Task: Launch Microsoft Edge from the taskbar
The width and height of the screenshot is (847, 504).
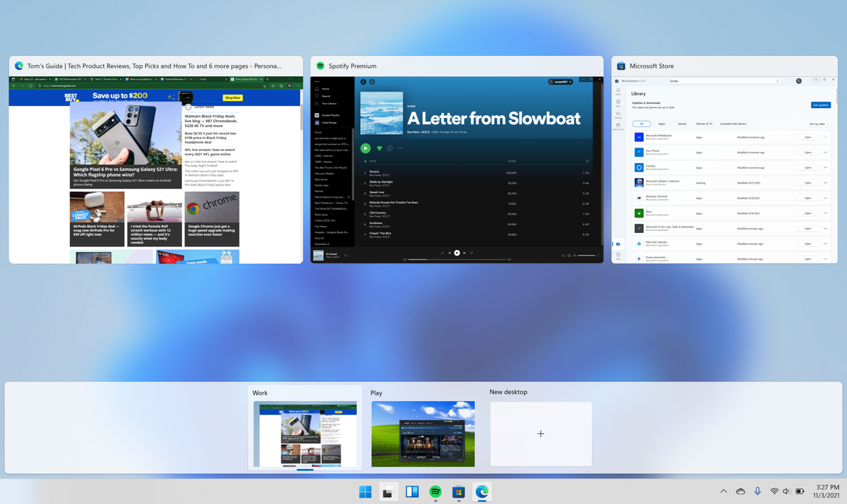Action: click(x=482, y=491)
